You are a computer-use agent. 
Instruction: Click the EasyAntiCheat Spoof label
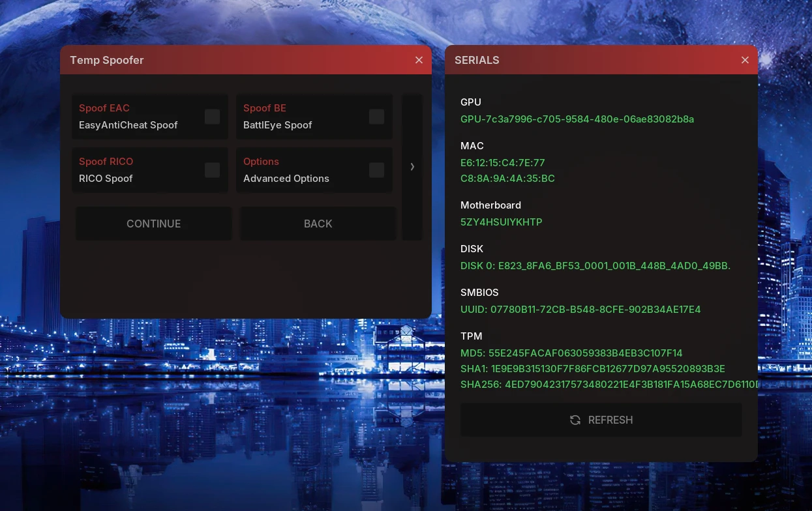tap(128, 124)
